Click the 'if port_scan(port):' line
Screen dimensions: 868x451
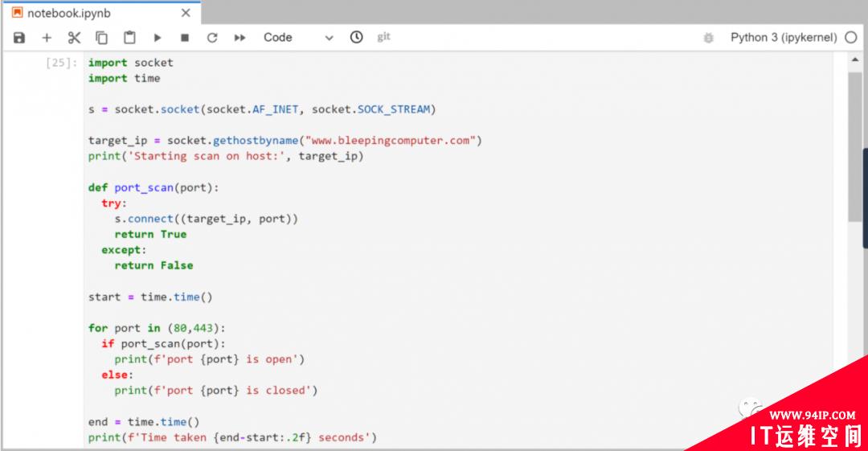pos(163,343)
